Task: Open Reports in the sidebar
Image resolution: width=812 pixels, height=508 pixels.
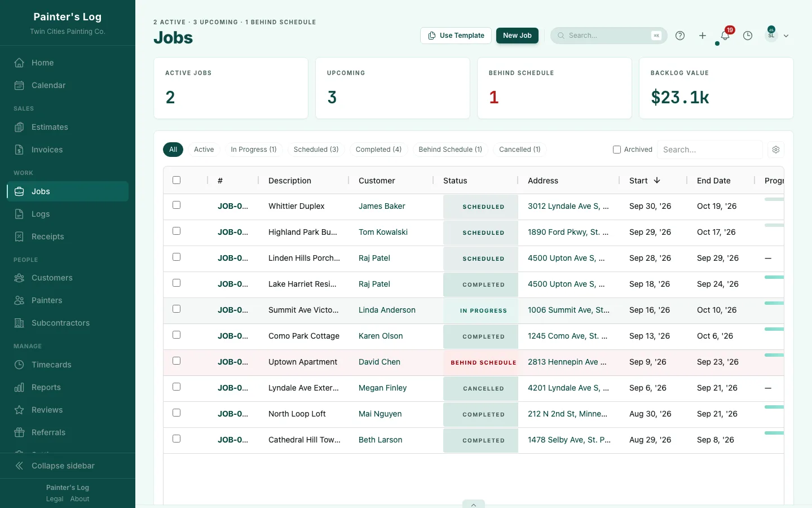Action: pyautogui.click(x=68, y=387)
